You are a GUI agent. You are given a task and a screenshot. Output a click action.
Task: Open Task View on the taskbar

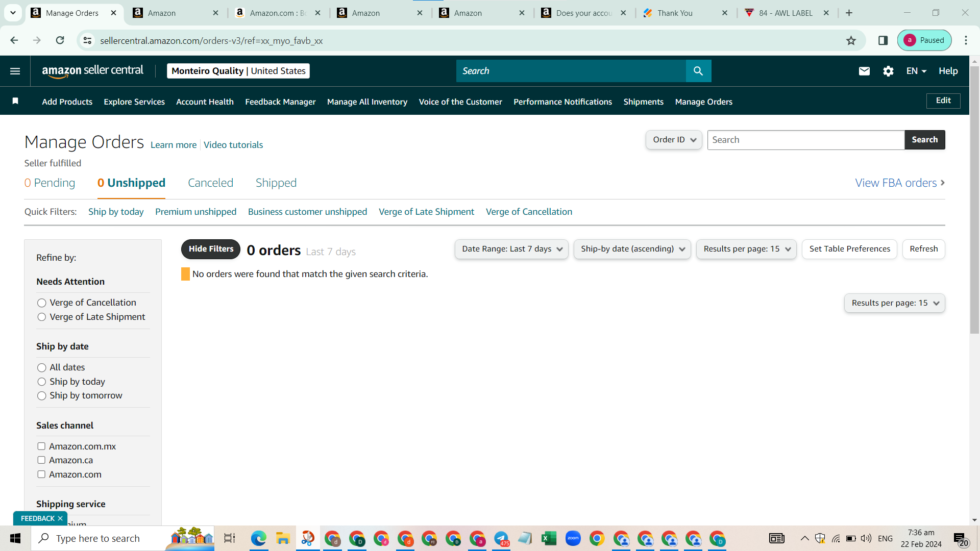[x=230, y=538]
